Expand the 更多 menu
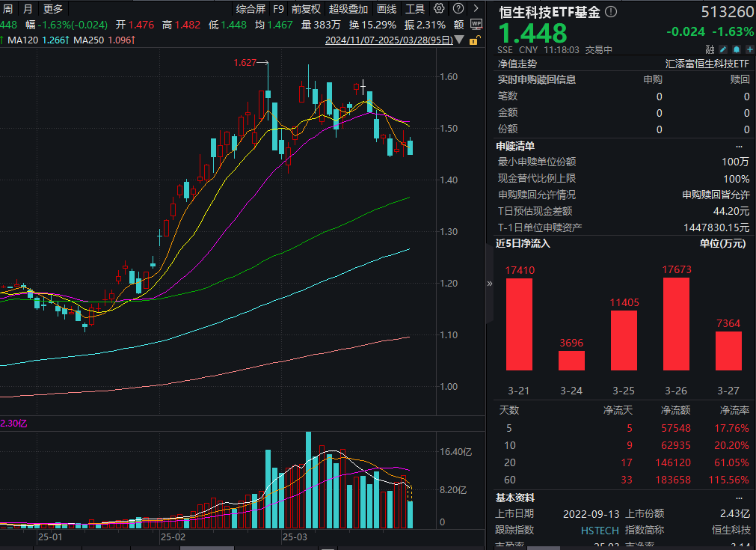This screenshot has height=550, width=756. [51, 10]
